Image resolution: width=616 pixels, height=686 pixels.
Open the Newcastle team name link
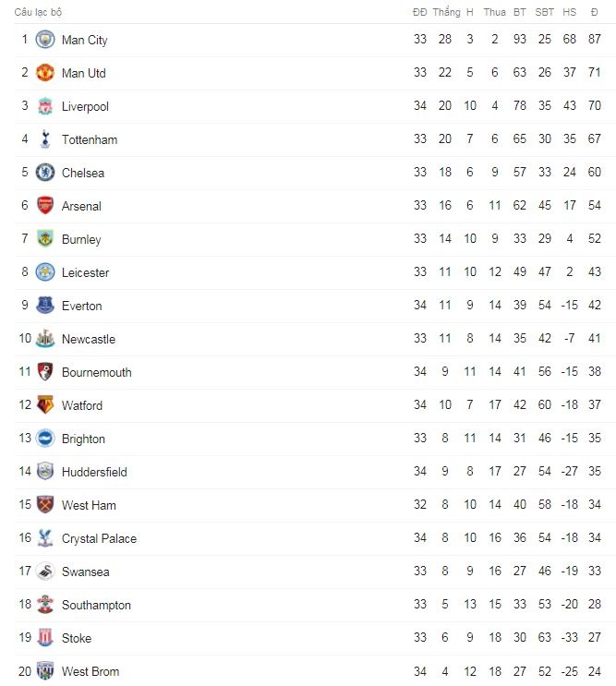(x=89, y=339)
